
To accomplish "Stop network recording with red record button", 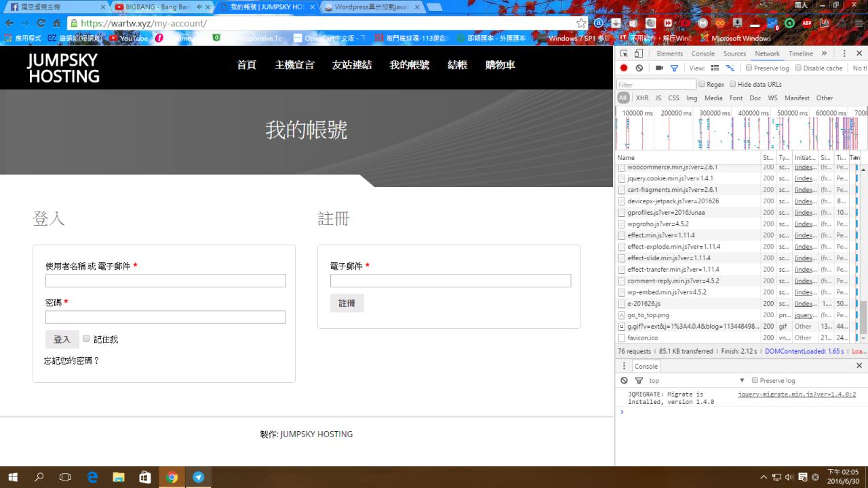I will [624, 68].
